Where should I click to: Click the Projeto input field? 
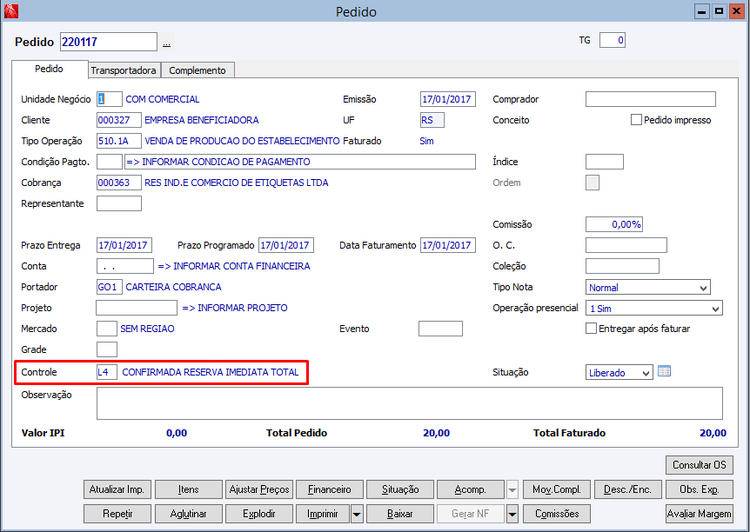(x=136, y=308)
